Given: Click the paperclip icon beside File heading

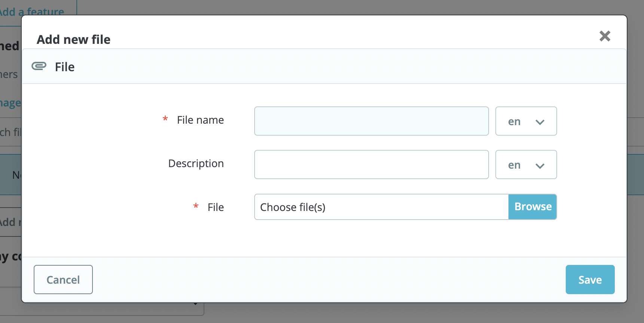Looking at the screenshot, I should [x=39, y=66].
